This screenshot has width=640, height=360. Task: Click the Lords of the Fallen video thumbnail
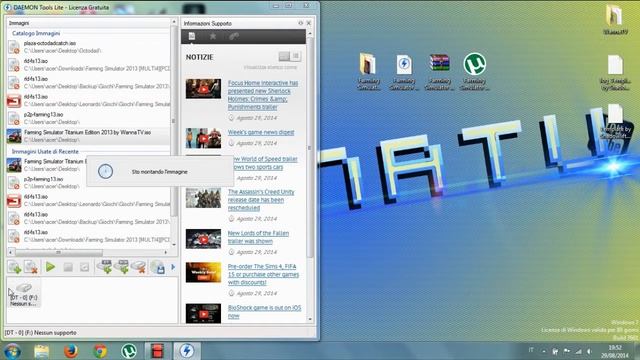pos(203,239)
